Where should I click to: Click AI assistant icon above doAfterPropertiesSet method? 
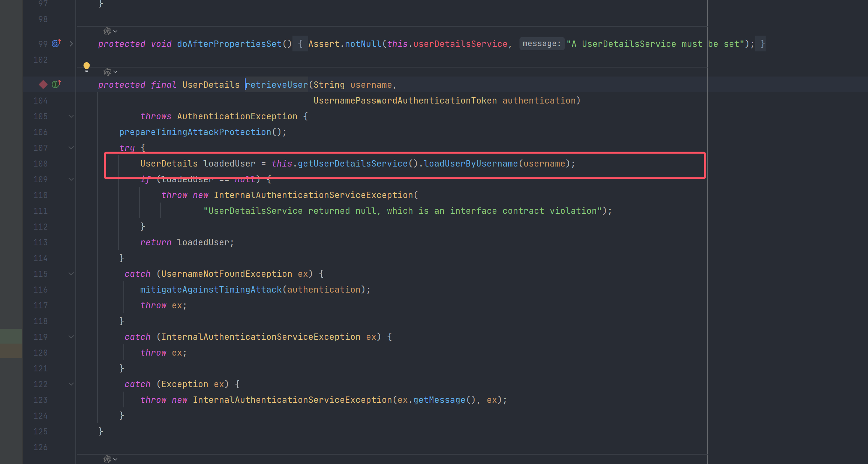(x=107, y=32)
